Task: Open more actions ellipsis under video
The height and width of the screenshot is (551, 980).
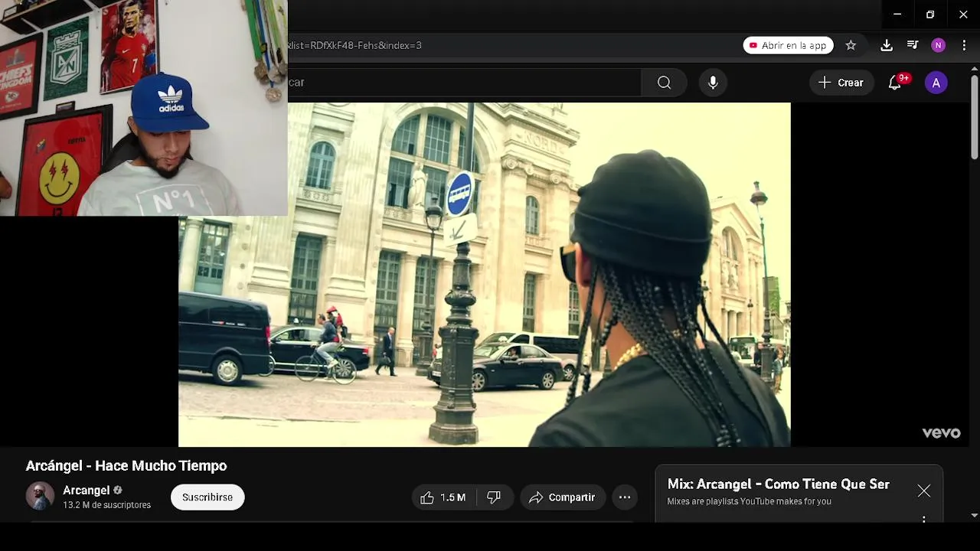Action: (x=625, y=497)
